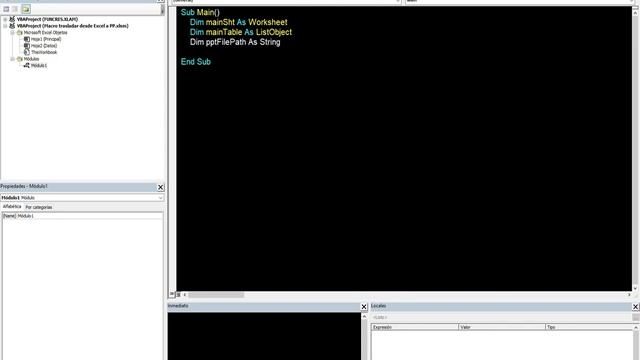640x360 pixels.
Task: Click the code editor scroll right arrow
Action: click(629, 294)
